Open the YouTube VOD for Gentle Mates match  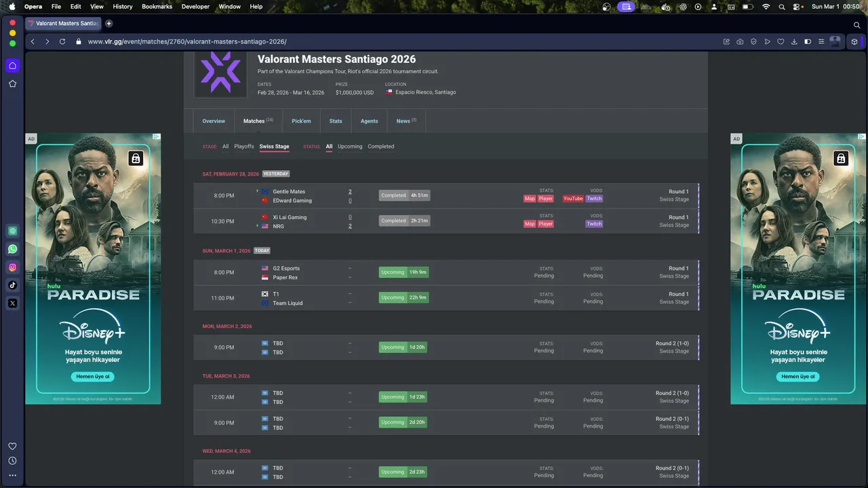pyautogui.click(x=573, y=199)
